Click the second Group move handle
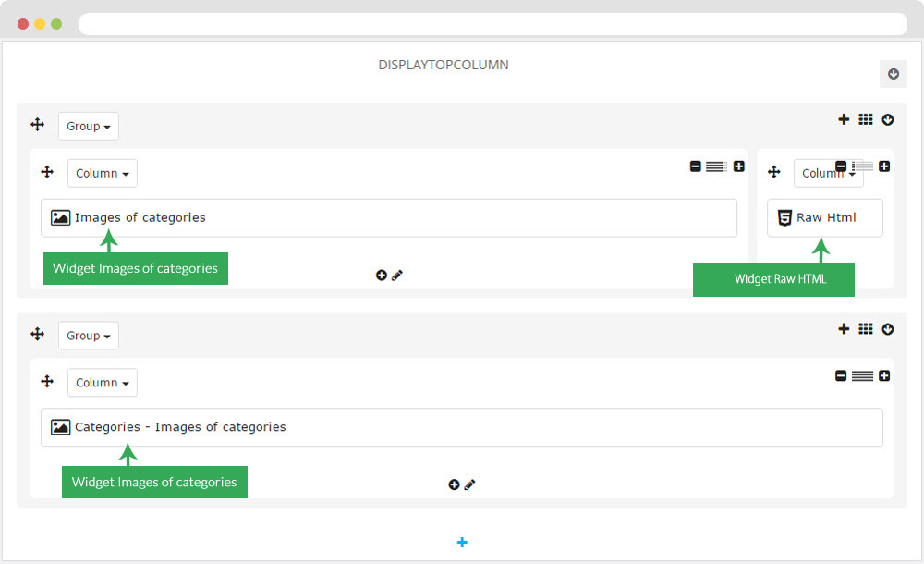Viewport: 924px width, 564px height. click(x=38, y=334)
